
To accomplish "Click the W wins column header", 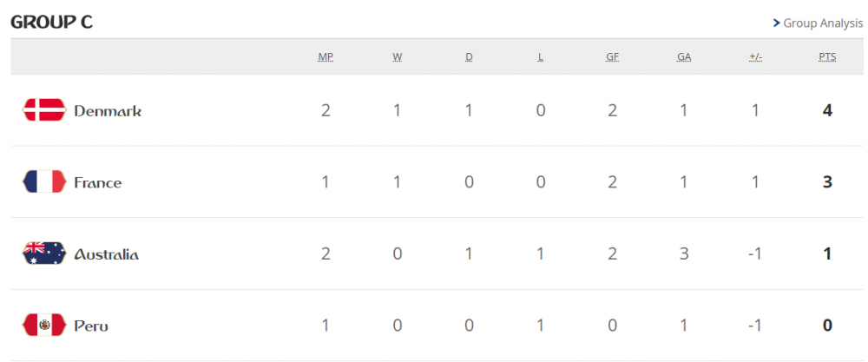I will (398, 57).
